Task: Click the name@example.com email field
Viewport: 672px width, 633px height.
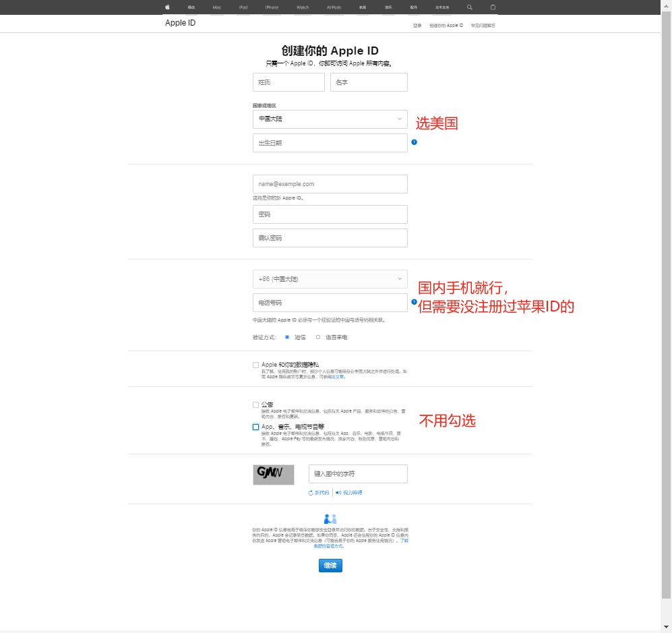Action: (x=330, y=184)
